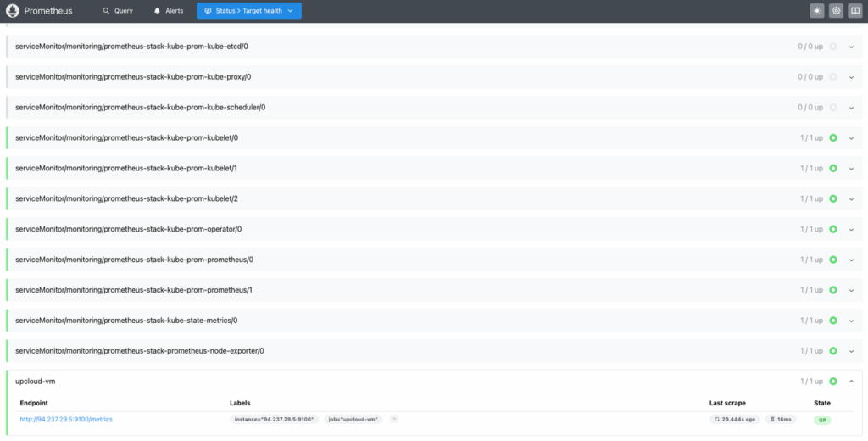The image size is (868, 441).
Task: Expand the kube-prom-prometheus/1 target pool
Action: coord(851,290)
